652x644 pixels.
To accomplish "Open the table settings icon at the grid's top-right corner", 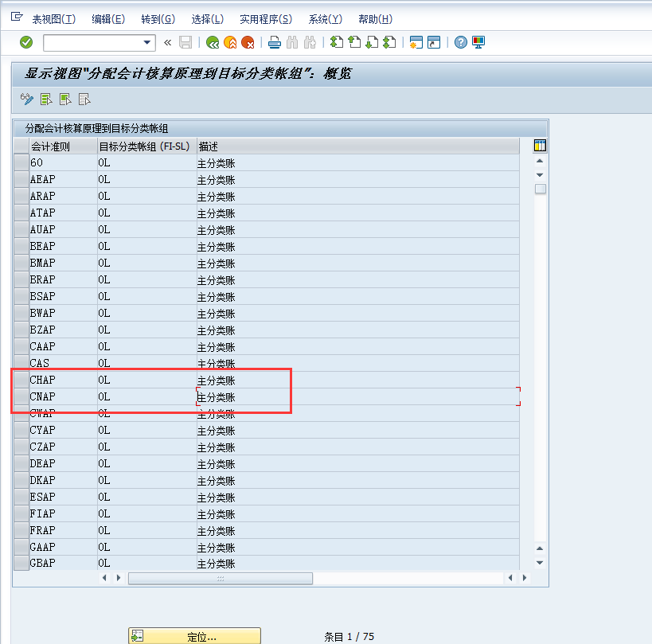I will coord(540,145).
